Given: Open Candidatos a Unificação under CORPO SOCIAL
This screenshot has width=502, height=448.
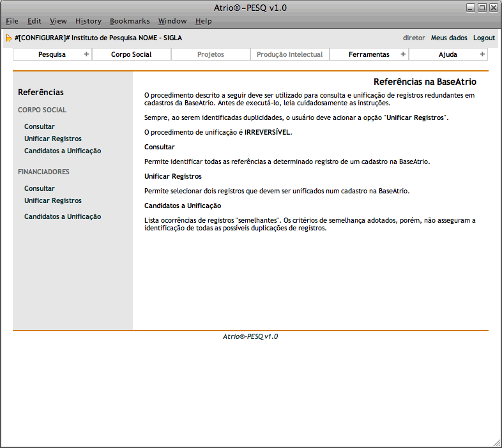Looking at the screenshot, I should pyautogui.click(x=63, y=151).
